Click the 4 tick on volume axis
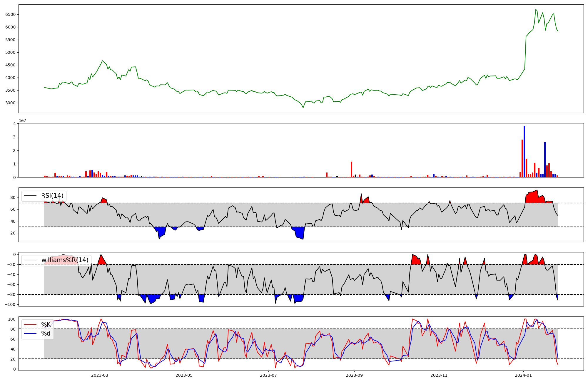Screen dimensions: 588x382 tap(14, 124)
